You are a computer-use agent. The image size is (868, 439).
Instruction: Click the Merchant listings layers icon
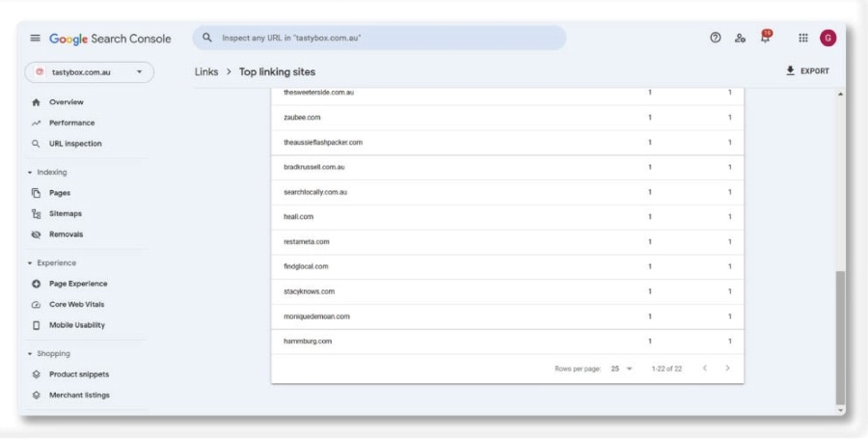pyautogui.click(x=36, y=396)
